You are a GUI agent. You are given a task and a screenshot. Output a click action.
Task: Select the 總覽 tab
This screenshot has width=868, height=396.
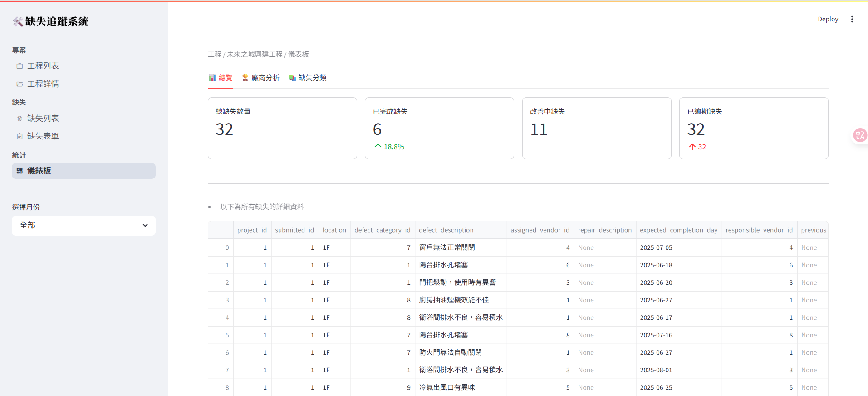coord(221,78)
